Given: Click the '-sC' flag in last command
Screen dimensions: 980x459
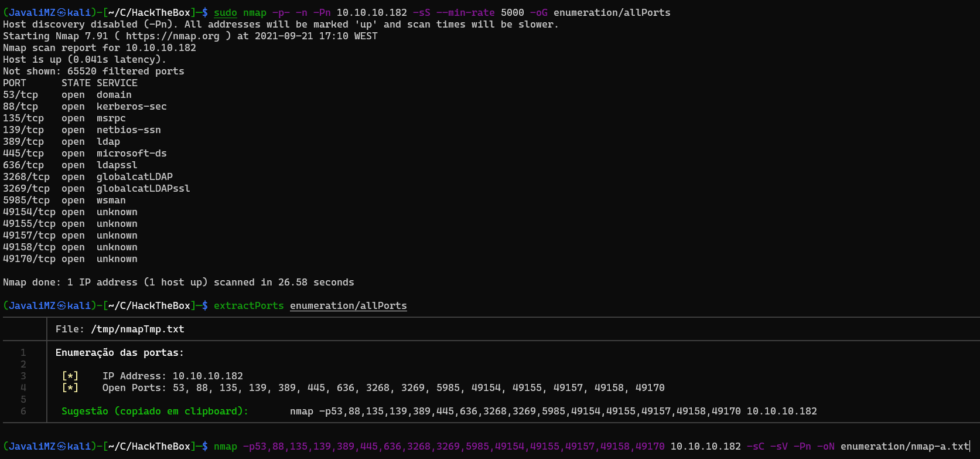Looking at the screenshot, I should (756, 447).
